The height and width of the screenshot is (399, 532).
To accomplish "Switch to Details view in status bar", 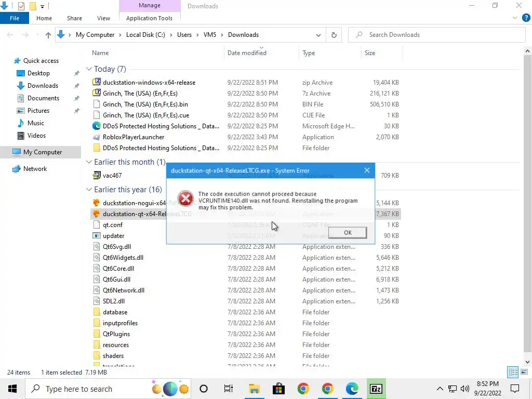I will pyautogui.click(x=513, y=372).
